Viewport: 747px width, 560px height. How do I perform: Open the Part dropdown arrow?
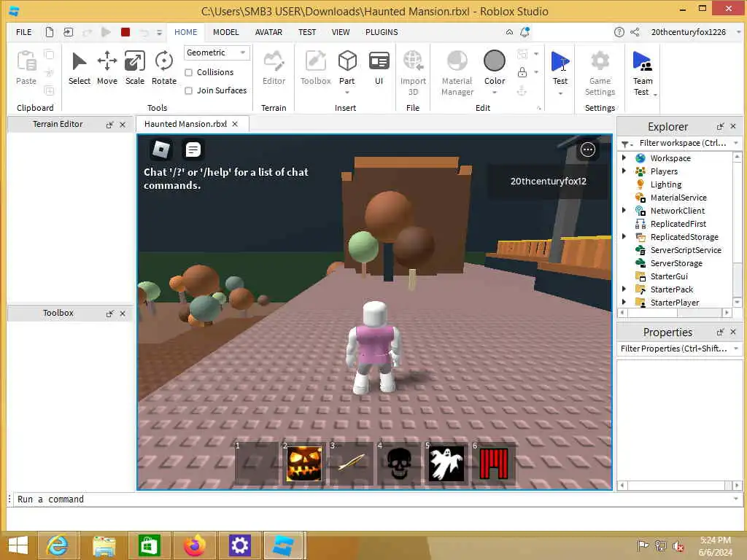click(347, 93)
